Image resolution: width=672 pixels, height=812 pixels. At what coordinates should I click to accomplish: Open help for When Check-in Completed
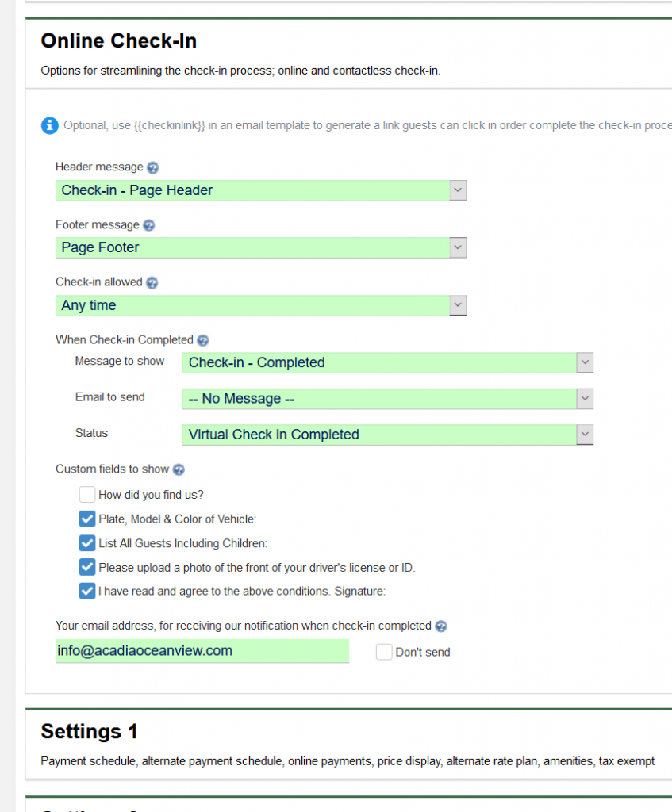click(203, 340)
